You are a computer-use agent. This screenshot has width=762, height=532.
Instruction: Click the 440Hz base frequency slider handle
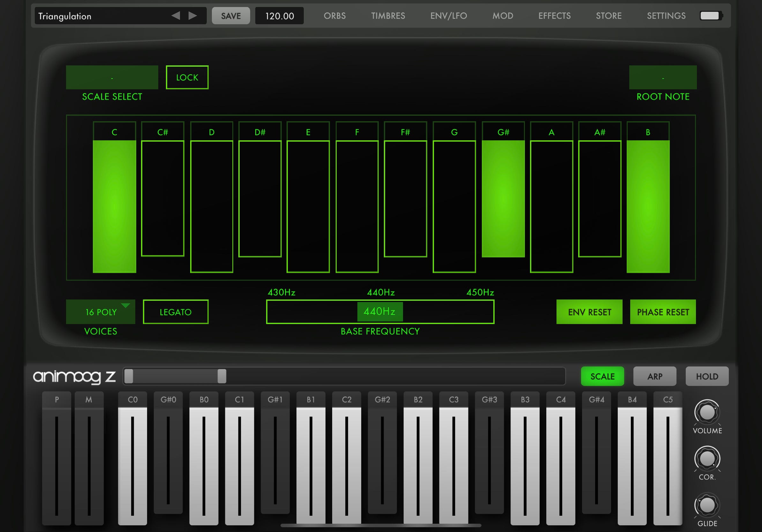[x=380, y=311]
